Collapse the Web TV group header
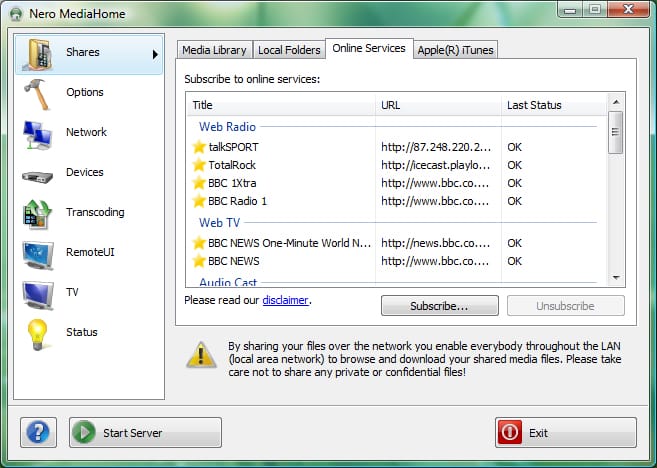 point(220,222)
